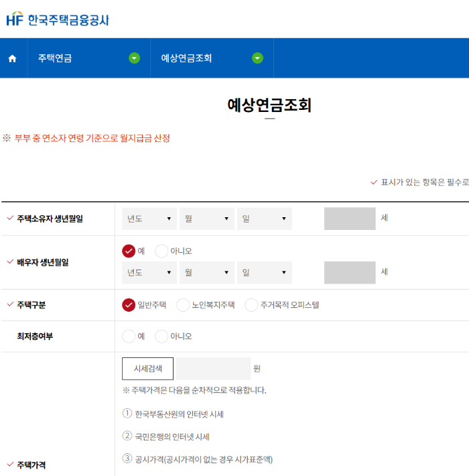Open homeowner birth 월 dropdown
469x476 pixels.
(x=207, y=219)
